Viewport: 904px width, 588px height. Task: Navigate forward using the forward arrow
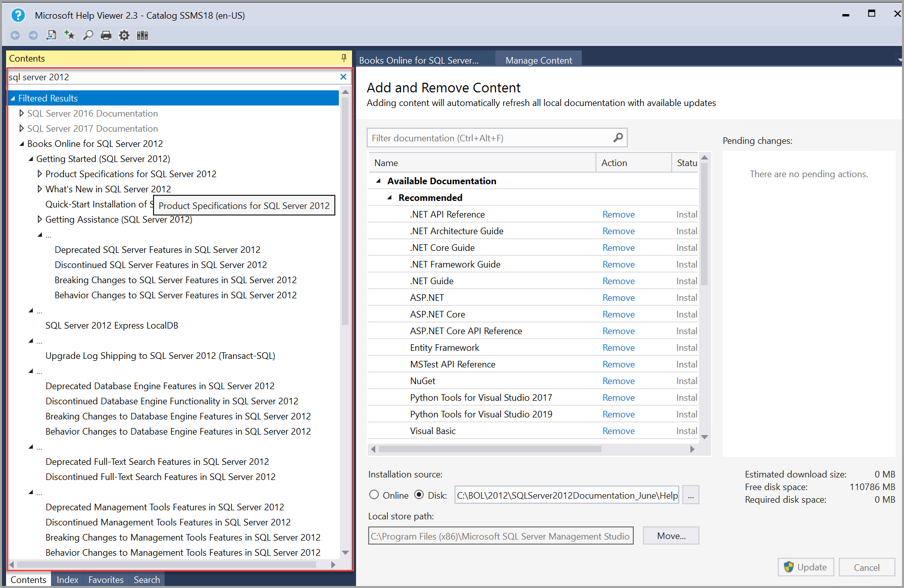coord(33,35)
